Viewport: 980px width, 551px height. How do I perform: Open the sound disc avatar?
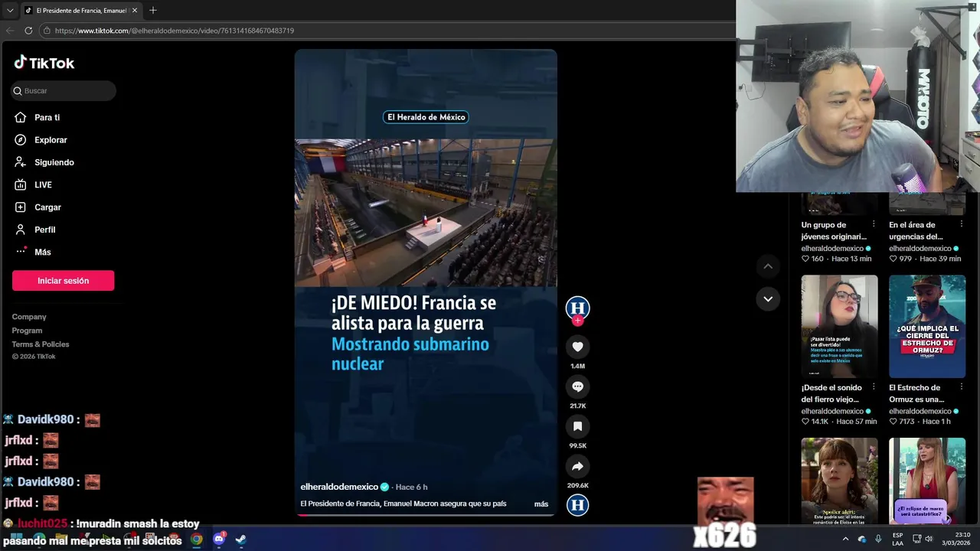[x=577, y=505]
